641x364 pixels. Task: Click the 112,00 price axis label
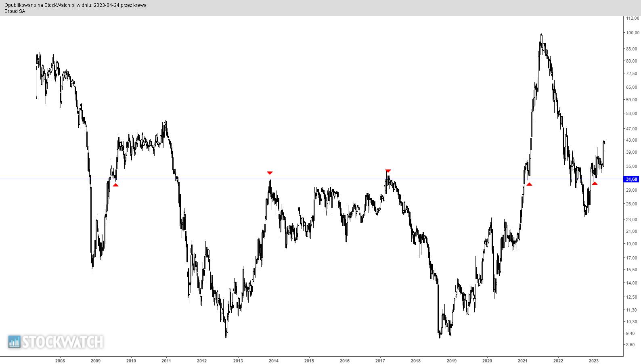633,18
